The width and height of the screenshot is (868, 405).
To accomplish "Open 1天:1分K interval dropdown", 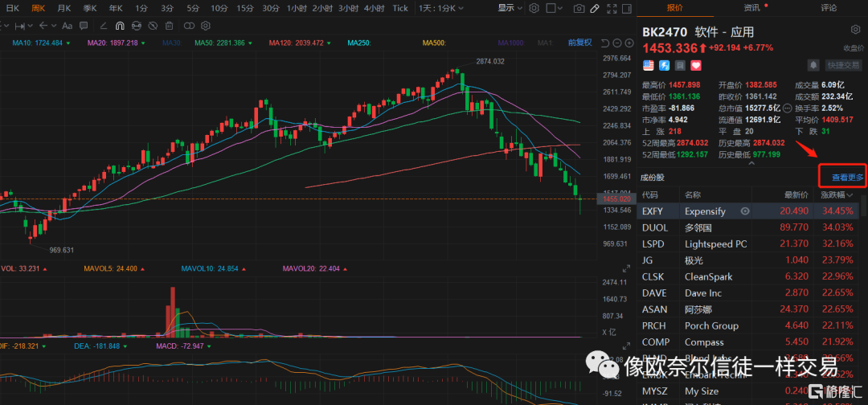I will (440, 8).
